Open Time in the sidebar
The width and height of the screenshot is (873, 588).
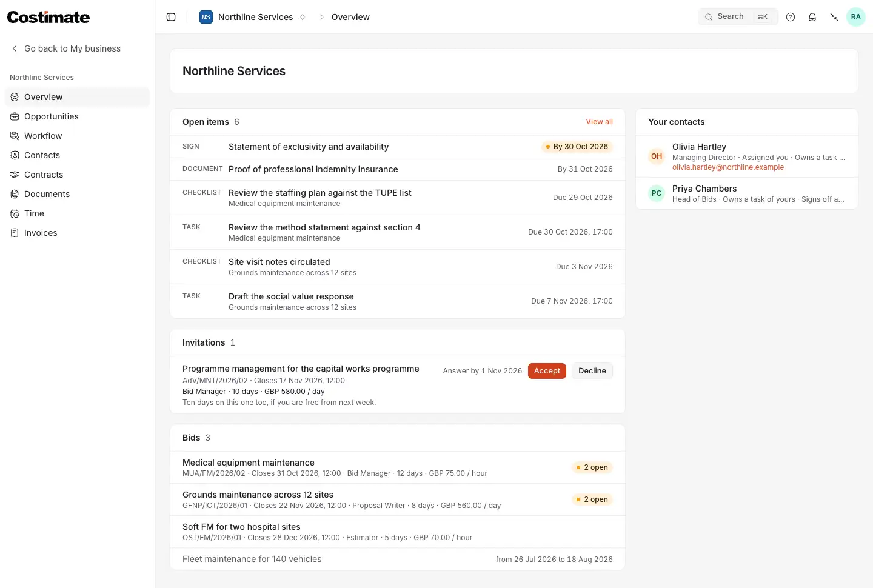tap(77, 213)
